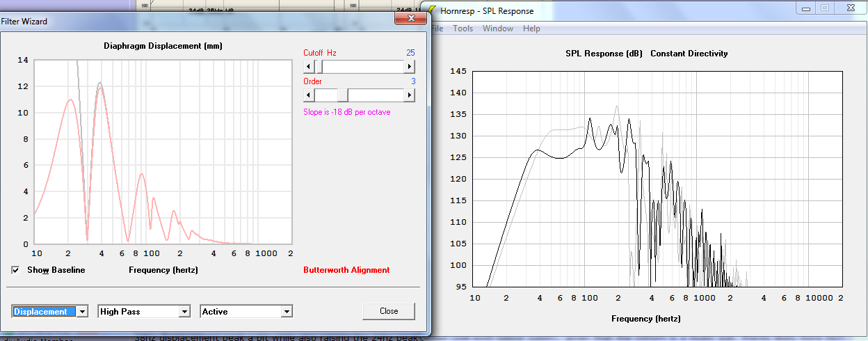Click the Order slider right arrow
The width and height of the screenshot is (868, 341).
click(410, 95)
